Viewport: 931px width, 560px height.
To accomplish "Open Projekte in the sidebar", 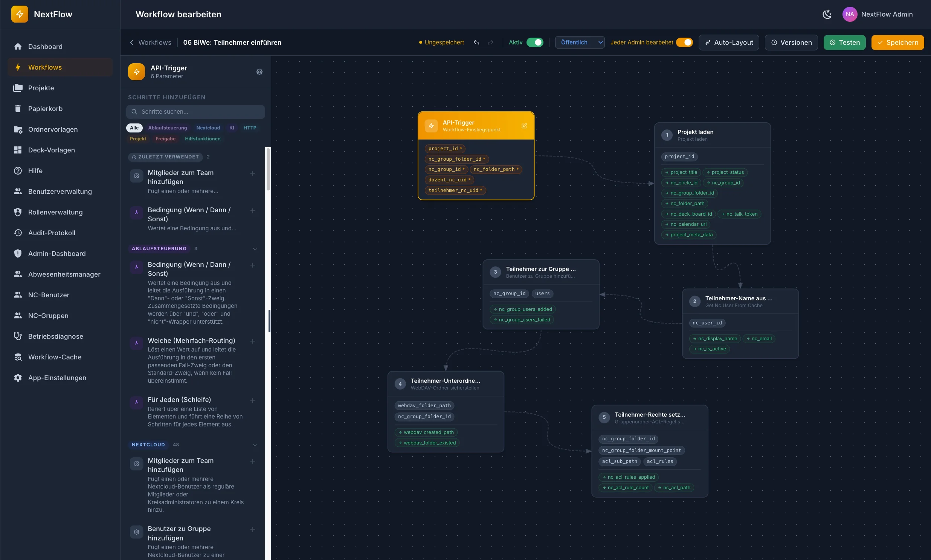I will 60,88.
